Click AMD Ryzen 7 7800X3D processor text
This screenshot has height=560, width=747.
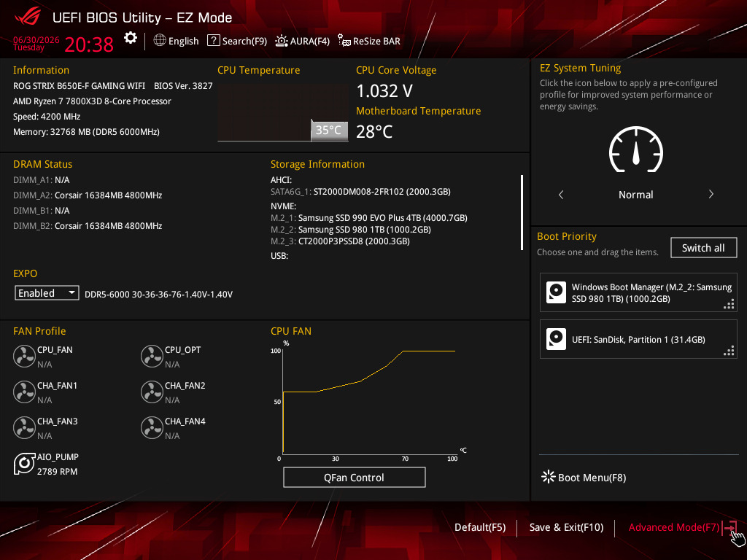tap(92, 101)
